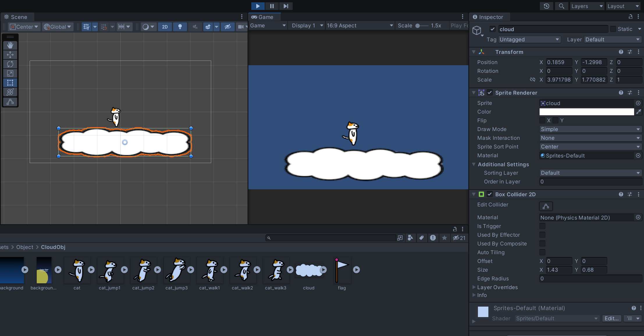Select the Move tool
The height and width of the screenshot is (336, 644).
pos(10,55)
